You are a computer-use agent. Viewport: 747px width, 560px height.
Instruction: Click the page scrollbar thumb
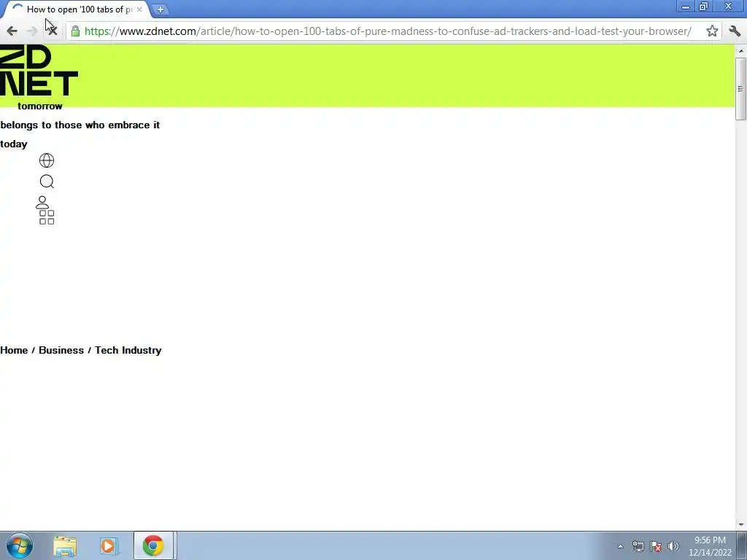pos(740,88)
